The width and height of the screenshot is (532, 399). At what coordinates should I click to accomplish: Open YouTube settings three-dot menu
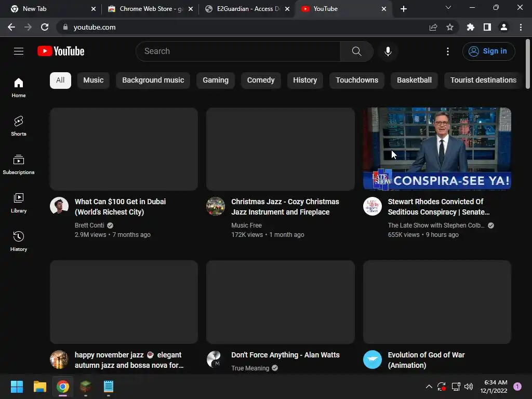tap(447, 51)
